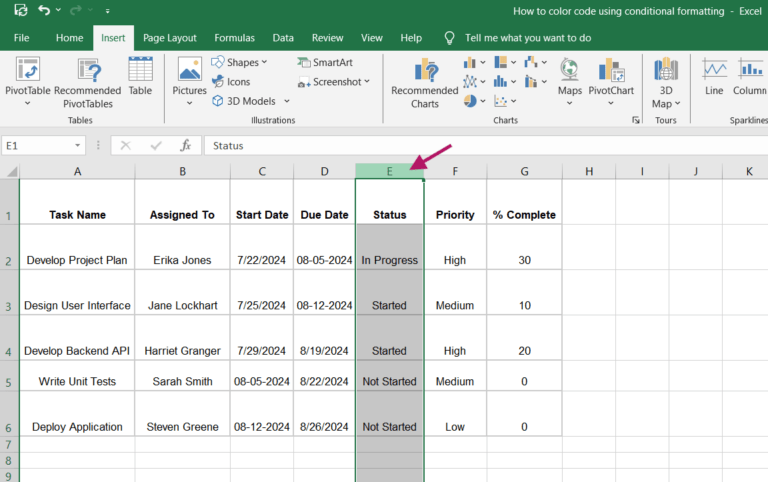768x482 pixels.
Task: Open the Charts dialog launcher
Action: point(636,120)
